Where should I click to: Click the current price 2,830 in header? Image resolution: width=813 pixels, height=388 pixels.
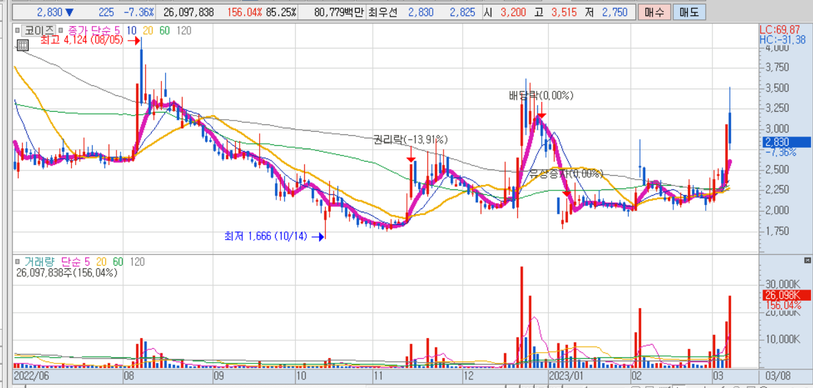point(50,12)
